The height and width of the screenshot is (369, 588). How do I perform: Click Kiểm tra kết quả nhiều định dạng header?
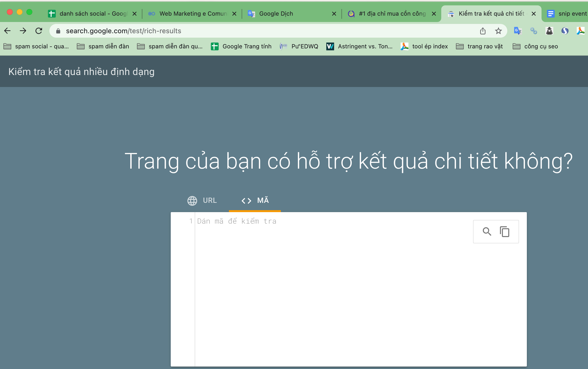81,72
